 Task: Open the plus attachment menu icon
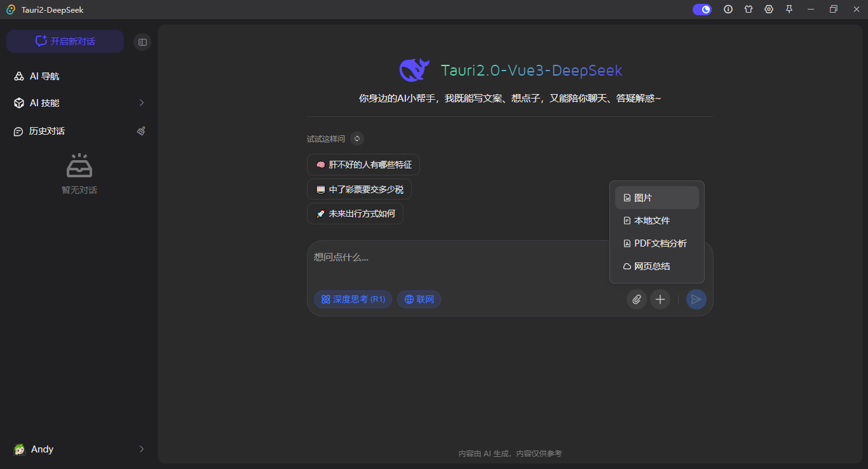click(660, 299)
